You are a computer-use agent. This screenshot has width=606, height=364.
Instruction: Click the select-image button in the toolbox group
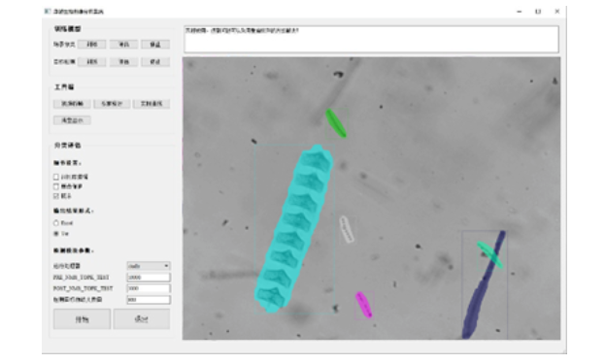(72, 104)
